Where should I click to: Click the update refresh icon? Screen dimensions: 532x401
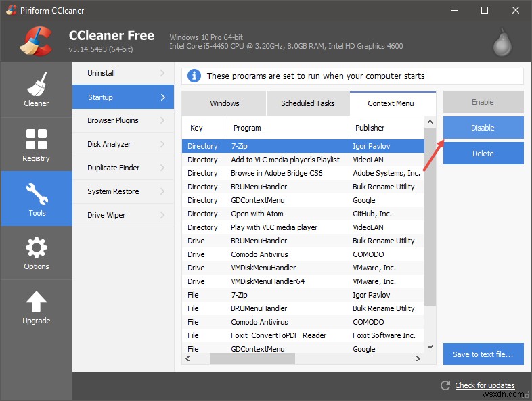pyautogui.click(x=445, y=385)
